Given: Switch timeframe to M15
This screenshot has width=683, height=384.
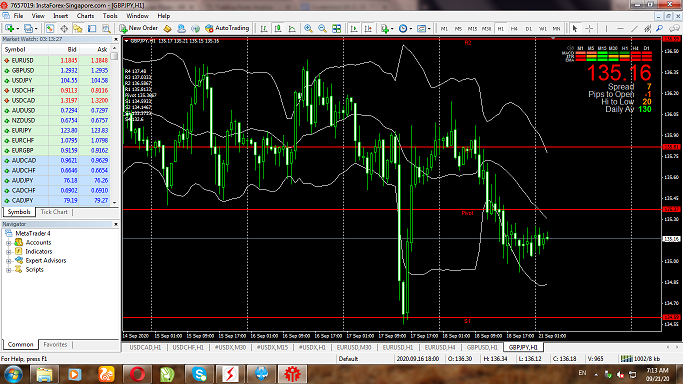Looking at the screenshot, I should [x=472, y=28].
